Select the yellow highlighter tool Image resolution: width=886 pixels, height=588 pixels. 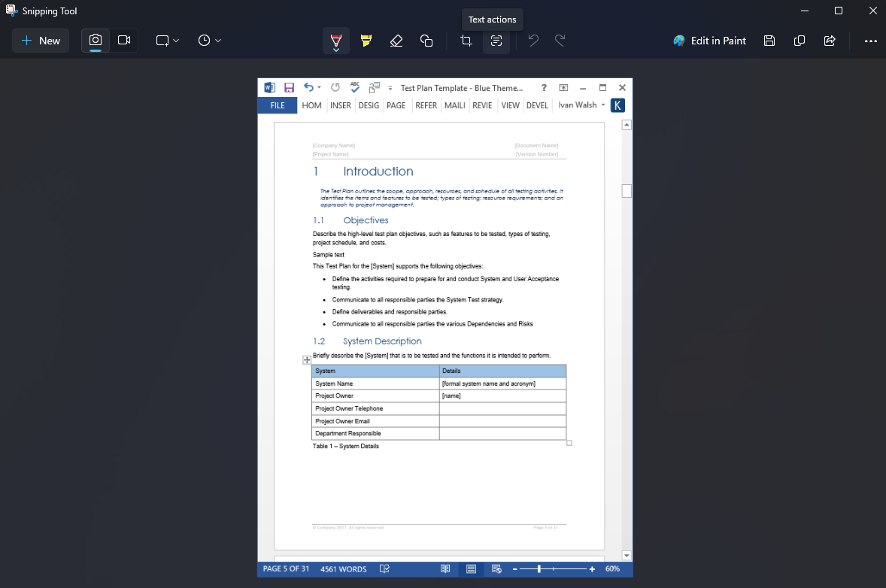click(366, 41)
